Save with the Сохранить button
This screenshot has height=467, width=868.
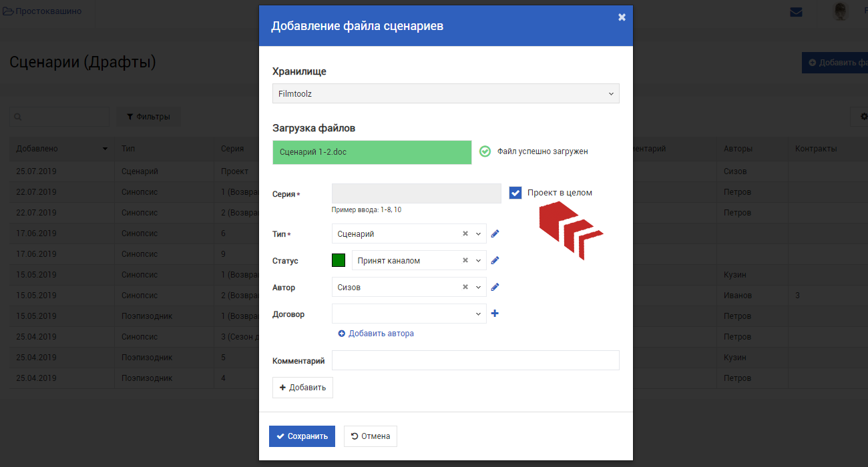point(302,436)
